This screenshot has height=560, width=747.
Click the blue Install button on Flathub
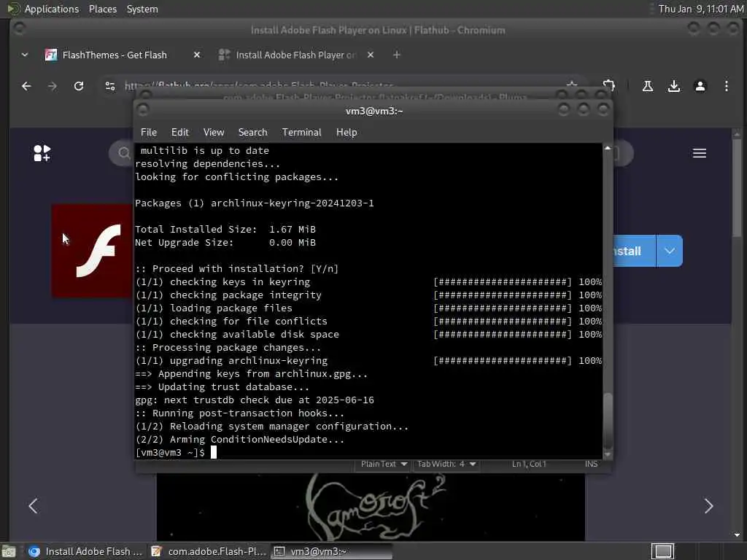click(x=634, y=251)
